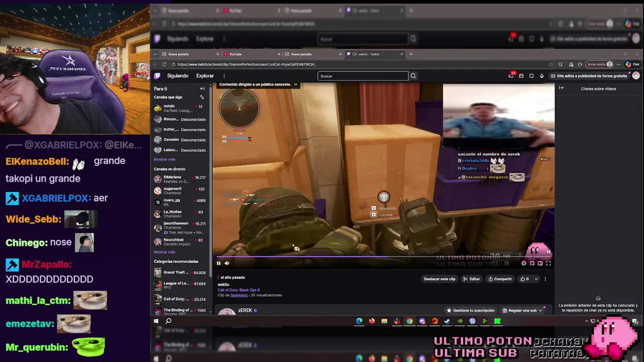Open ElMariana live channel
The image size is (644, 362).
[x=180, y=179]
